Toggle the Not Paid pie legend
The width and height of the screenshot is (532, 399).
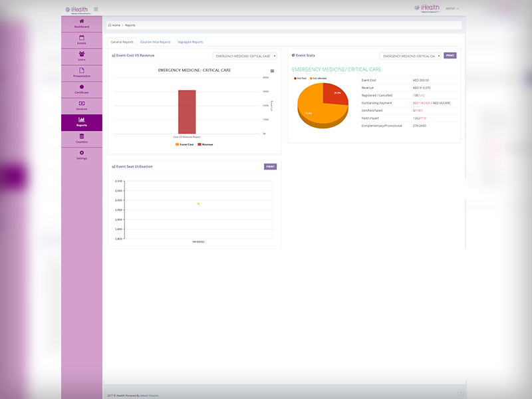click(x=300, y=78)
